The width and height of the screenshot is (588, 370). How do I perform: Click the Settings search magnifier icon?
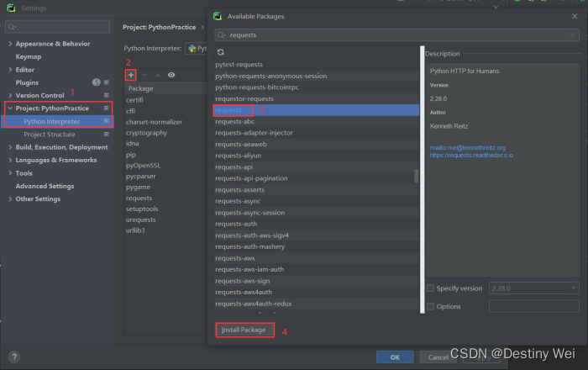pyautogui.click(x=12, y=27)
